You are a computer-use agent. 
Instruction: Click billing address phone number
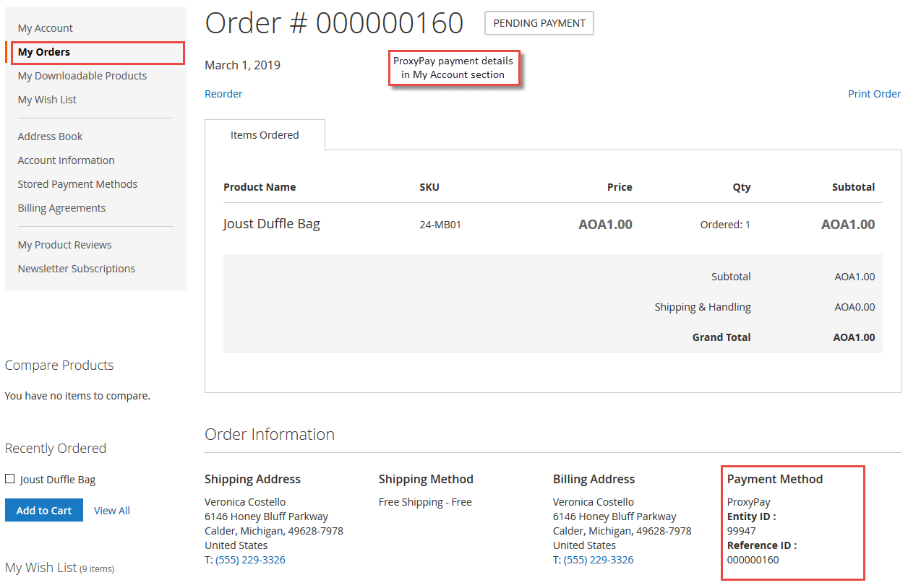(599, 560)
